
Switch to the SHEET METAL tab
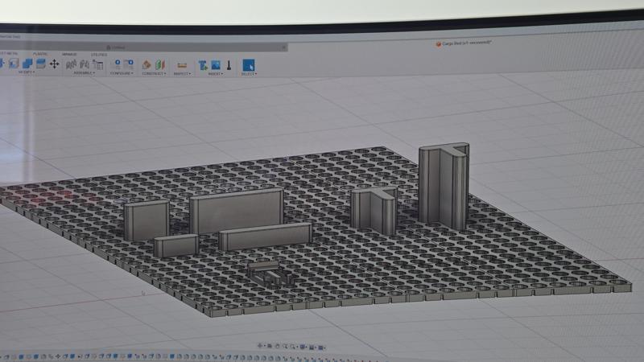pos(8,53)
